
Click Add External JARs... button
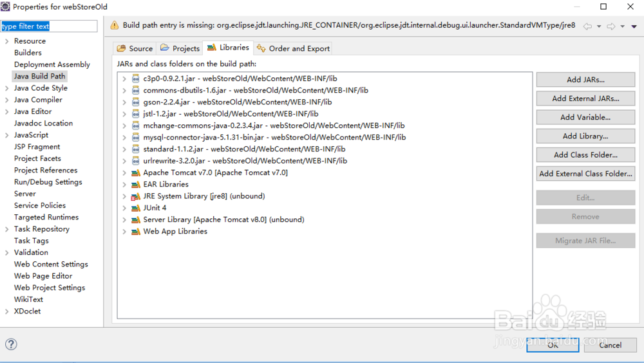tap(585, 98)
